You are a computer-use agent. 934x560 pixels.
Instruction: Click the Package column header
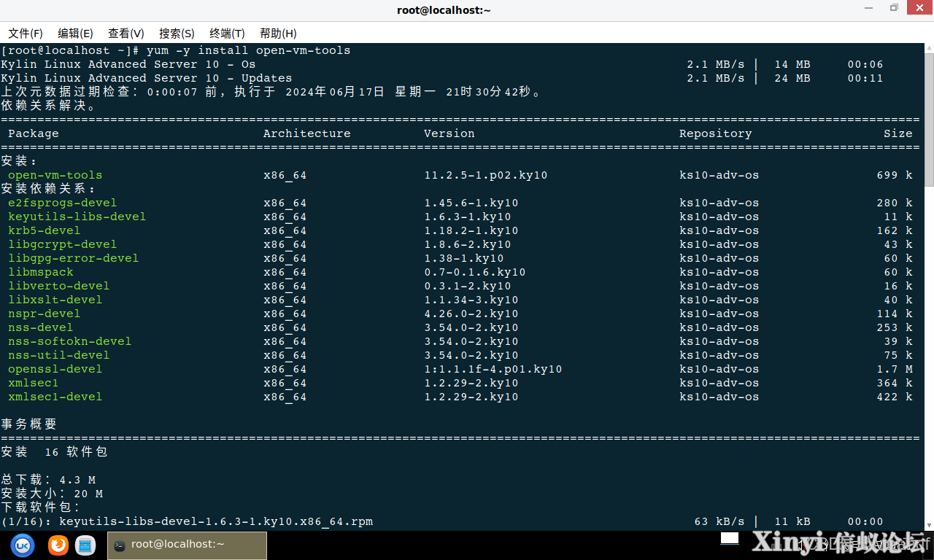33,133
